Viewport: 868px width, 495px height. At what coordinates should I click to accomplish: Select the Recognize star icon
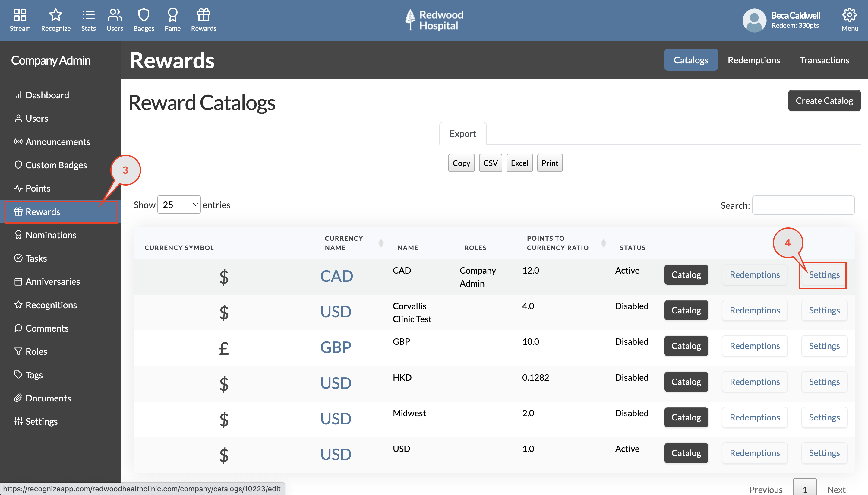point(55,15)
